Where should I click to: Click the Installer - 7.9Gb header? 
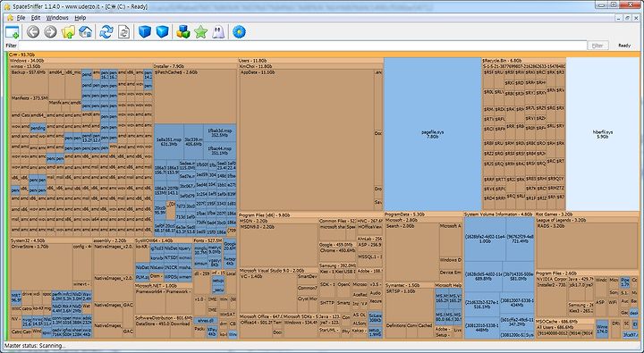[x=195, y=66]
